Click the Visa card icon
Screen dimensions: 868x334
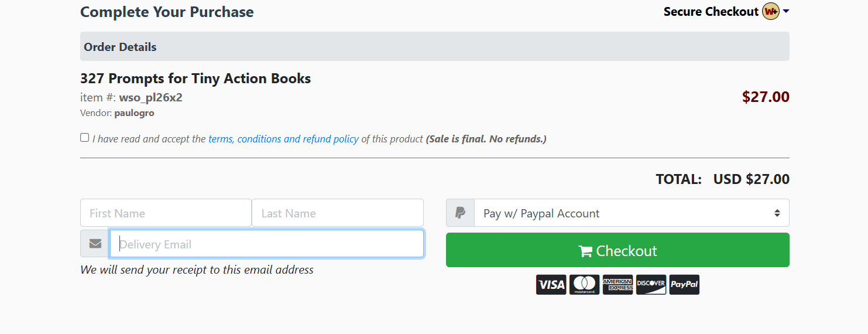coord(551,285)
